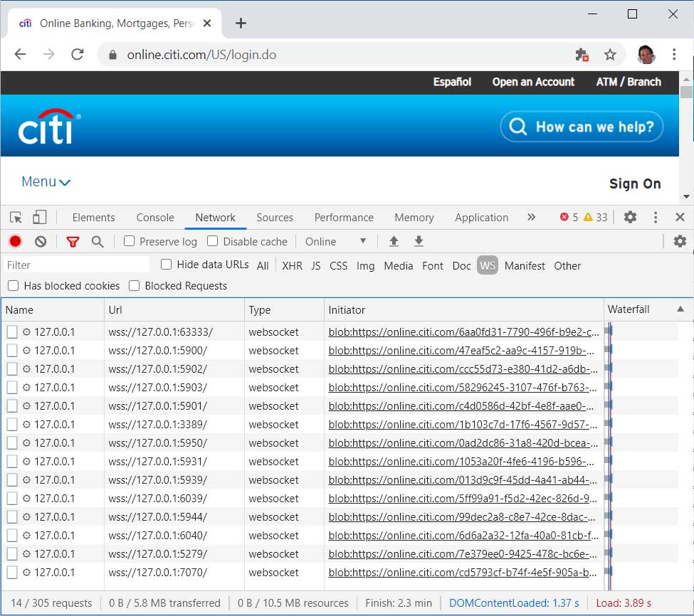This screenshot has height=616, width=694.
Task: Open a new browser tab
Action: [241, 23]
